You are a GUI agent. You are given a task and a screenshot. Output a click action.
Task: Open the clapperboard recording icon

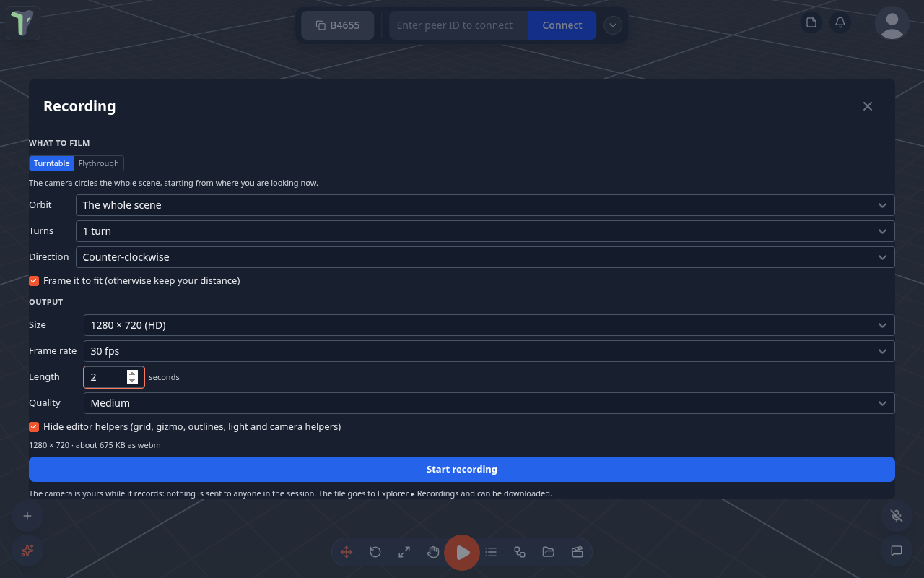(577, 552)
